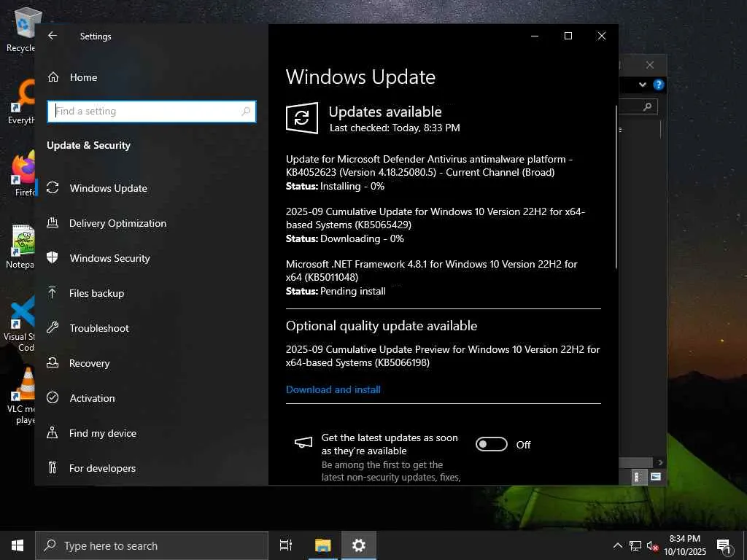This screenshot has width=747, height=560.
Task: Focus the Find a setting search box
Action: click(152, 111)
